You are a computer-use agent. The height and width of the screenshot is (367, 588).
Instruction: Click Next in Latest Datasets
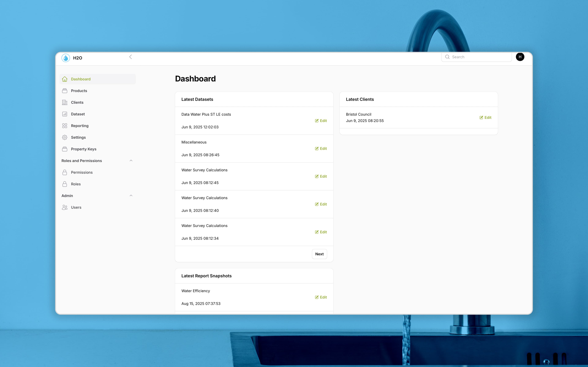(319, 254)
